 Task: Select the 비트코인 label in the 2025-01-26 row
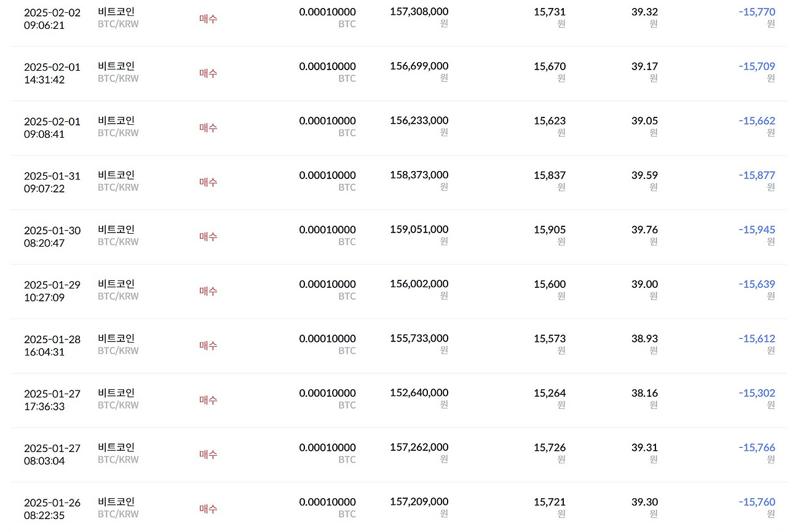pos(116,501)
